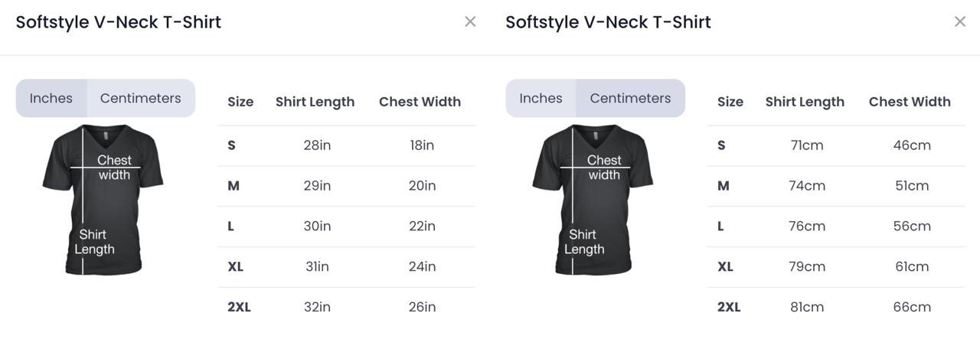Click the Size column header in the inches table
Image resolution: width=980 pixels, height=339 pixels.
point(240,102)
